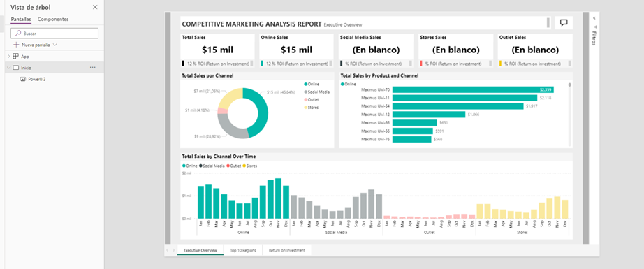Image resolution: width=644 pixels, height=269 pixels.
Task: Expand the App tree node
Action: [8, 57]
